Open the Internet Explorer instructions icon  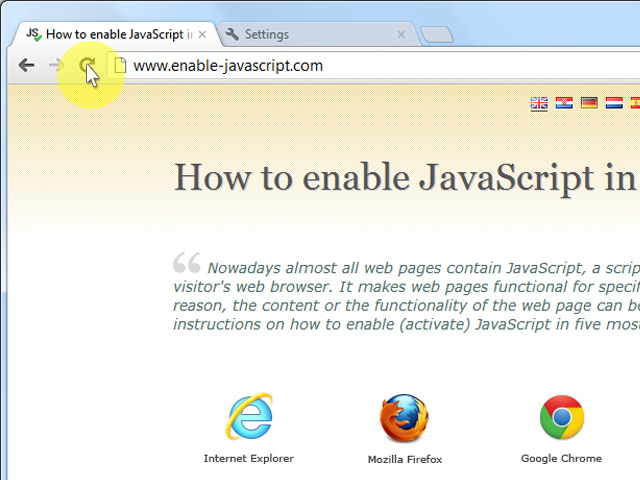[249, 417]
